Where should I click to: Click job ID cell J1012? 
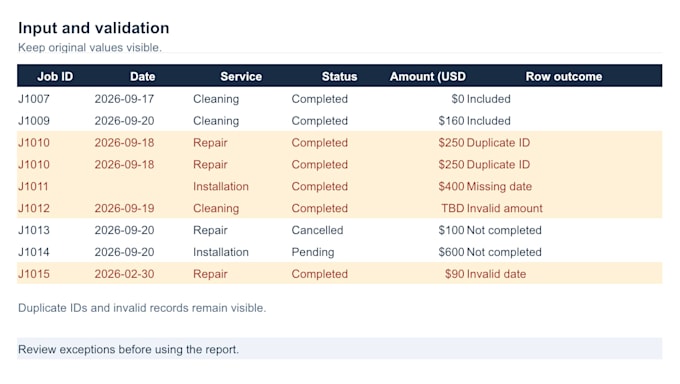click(34, 208)
